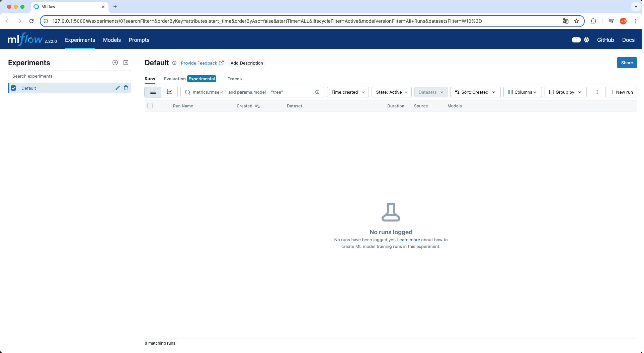Click the runs search filter field
Viewport: 644px width, 353px height.
252,92
